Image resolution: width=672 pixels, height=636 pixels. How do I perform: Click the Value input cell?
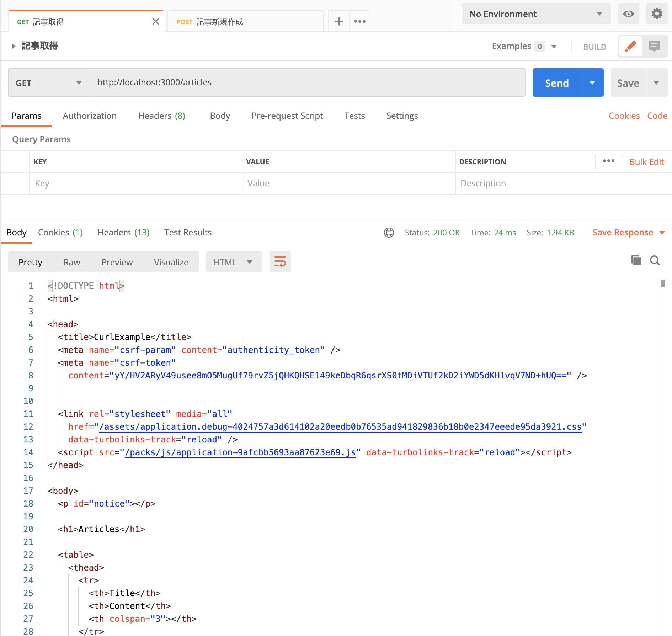pyautogui.click(x=348, y=184)
